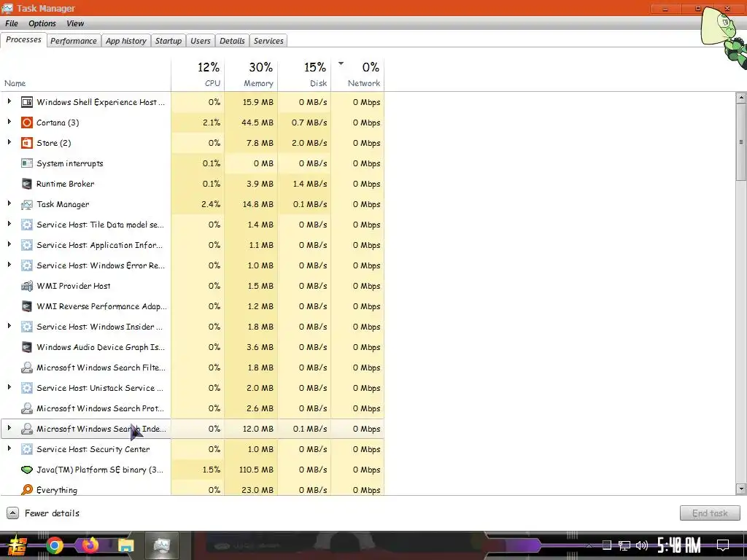747x560 pixels.
Task: Click the Runtime Broker icon
Action: point(27,184)
